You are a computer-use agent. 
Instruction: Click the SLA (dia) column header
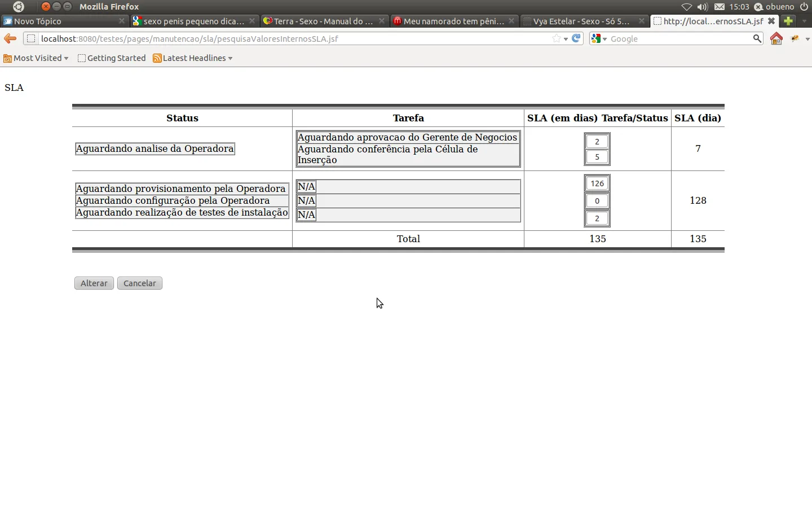click(x=698, y=118)
